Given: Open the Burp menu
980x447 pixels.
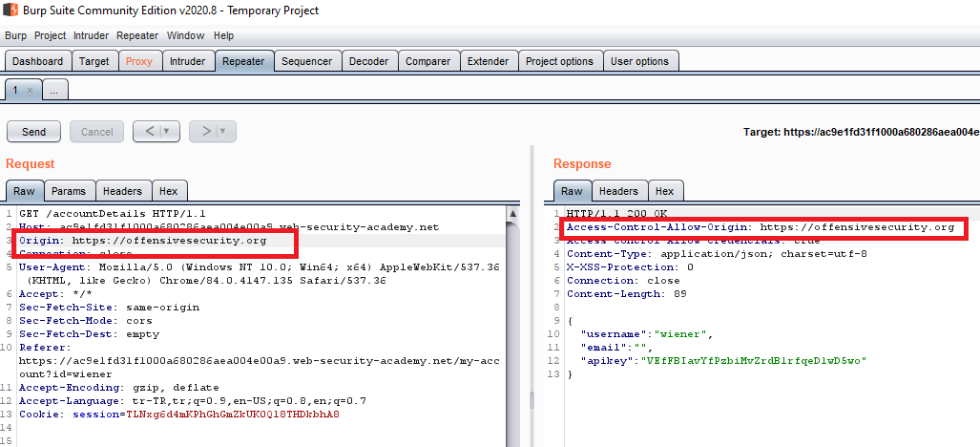Looking at the screenshot, I should [15, 35].
